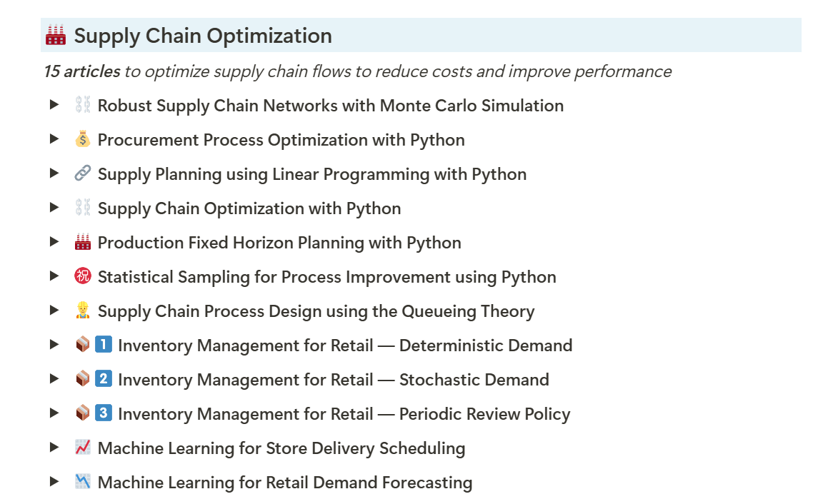This screenshot has width=813, height=504.
Task: Expand the Procurement Process Optimization toggle arrow
Action: 54,139
